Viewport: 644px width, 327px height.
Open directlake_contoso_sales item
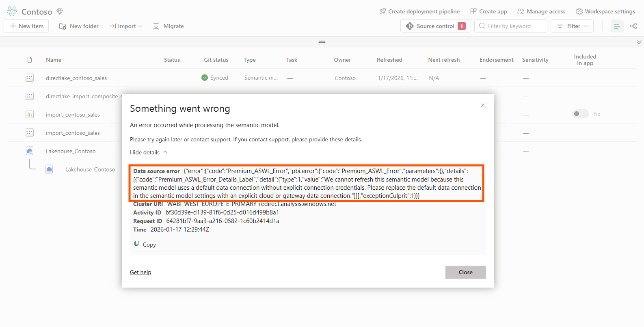76,78
